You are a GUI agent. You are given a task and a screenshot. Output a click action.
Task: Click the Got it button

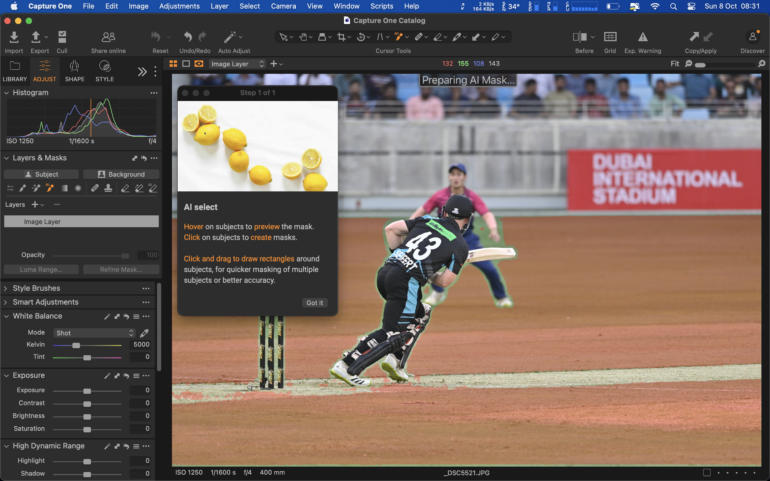(x=315, y=303)
